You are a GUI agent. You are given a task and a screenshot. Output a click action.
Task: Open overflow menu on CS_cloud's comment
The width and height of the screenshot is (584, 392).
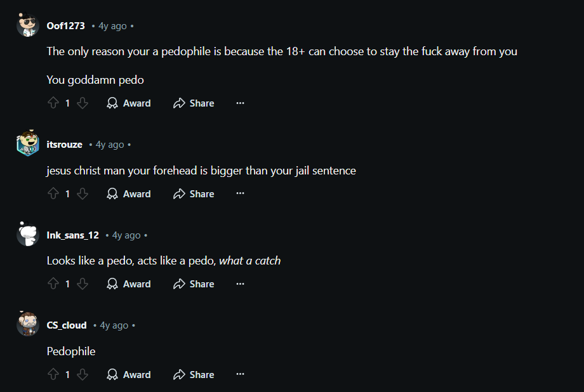tap(240, 374)
